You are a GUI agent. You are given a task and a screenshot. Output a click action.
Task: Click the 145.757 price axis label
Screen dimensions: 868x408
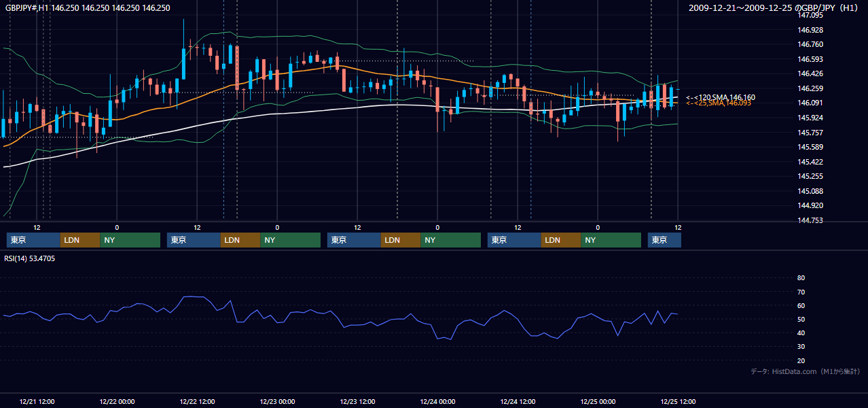[x=810, y=133]
